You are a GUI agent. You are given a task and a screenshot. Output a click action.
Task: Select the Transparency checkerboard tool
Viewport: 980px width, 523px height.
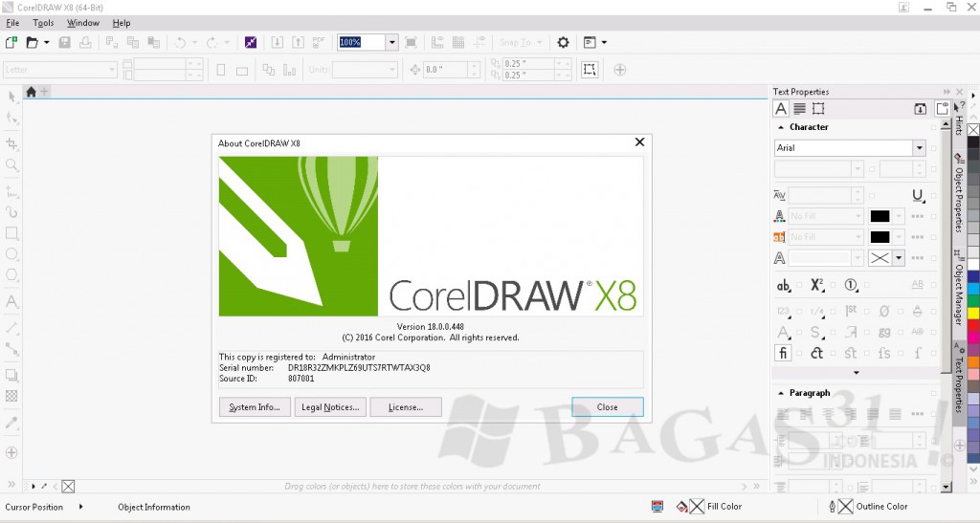[11, 396]
